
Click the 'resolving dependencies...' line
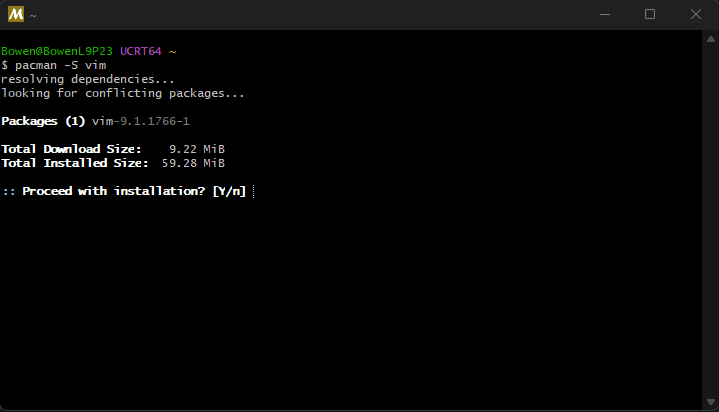(x=87, y=79)
